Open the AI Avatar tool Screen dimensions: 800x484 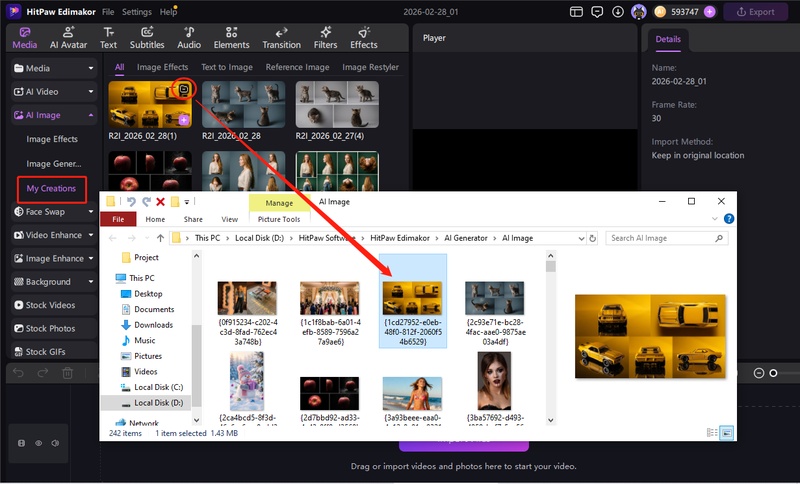point(68,38)
